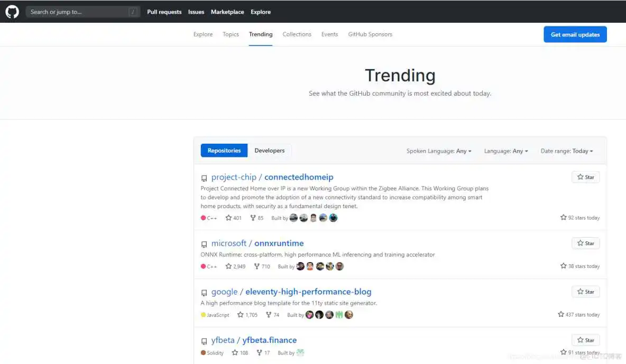The width and height of the screenshot is (626, 364).
Task: Click first contributor avatar of onnxruntime
Action: (x=300, y=266)
